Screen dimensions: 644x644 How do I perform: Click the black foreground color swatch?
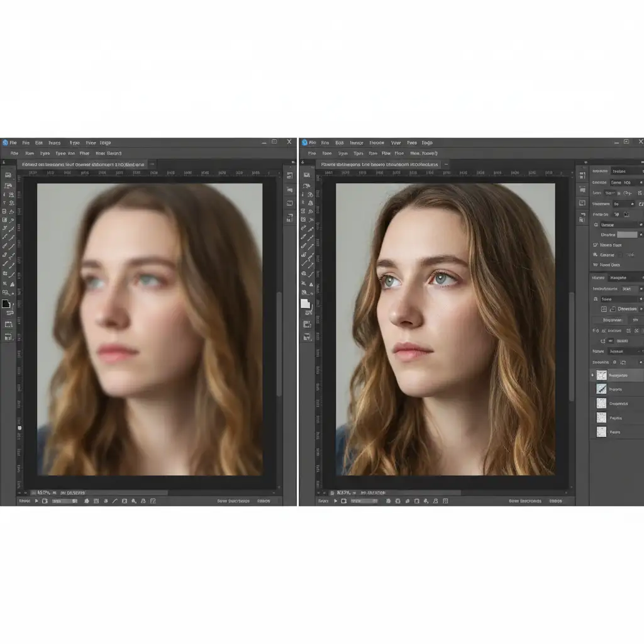(6, 304)
